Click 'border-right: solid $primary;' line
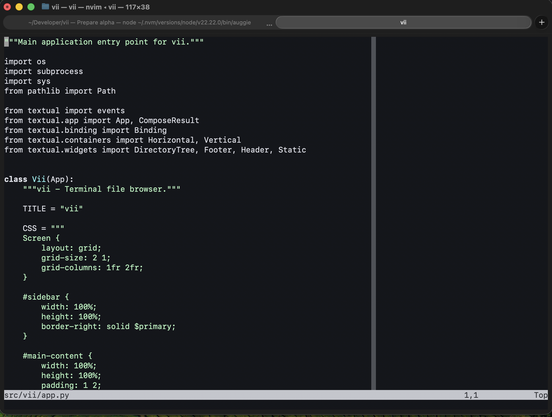The image size is (552, 417). coord(108,327)
